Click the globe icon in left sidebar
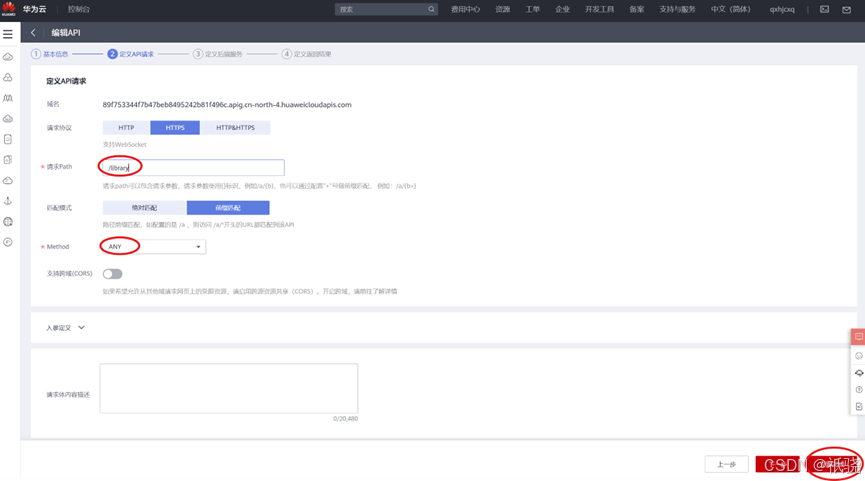The width and height of the screenshot is (865, 481). click(8, 222)
